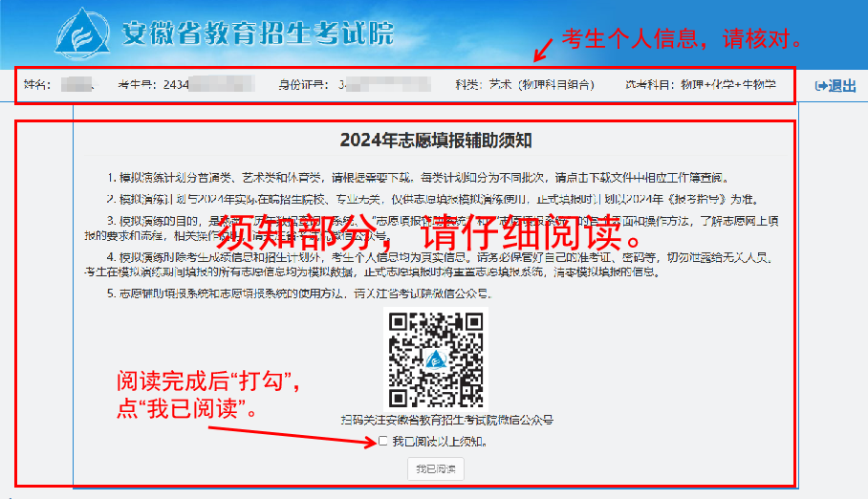Click the caption 扫码关注安徽省教育招生考试院微信公众号
Image resolution: width=868 pixels, height=500 pixels.
(447, 421)
